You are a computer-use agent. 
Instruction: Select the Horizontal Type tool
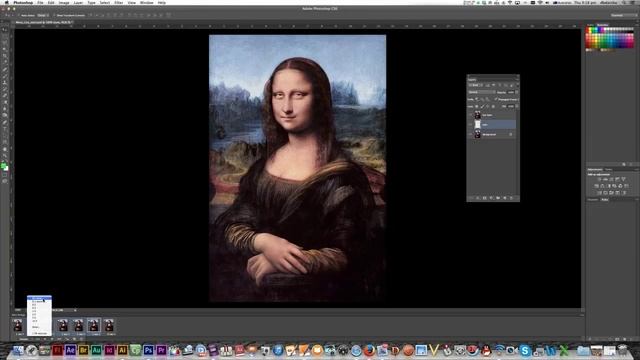point(6,128)
